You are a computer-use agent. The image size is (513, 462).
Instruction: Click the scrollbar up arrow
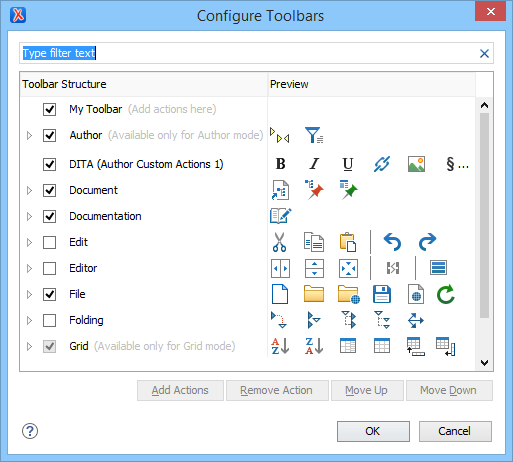484,105
